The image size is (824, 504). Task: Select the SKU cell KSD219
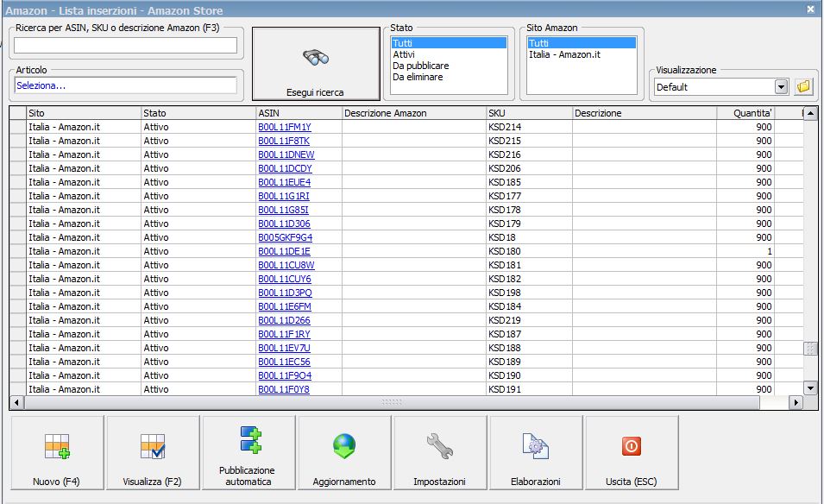[529, 320]
